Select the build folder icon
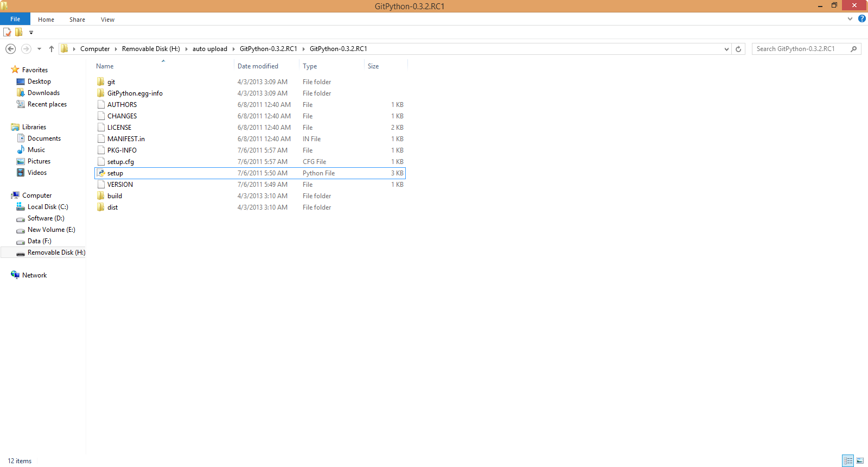Screen dimensions: 868x467 click(x=101, y=195)
